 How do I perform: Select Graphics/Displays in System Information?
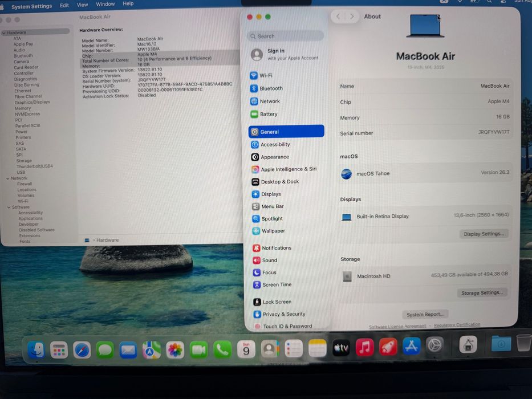point(33,102)
